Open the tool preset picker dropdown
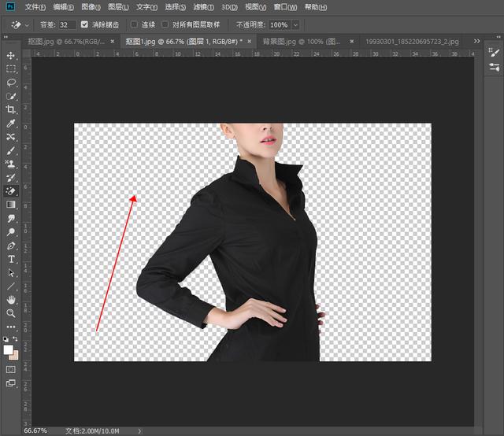The height and width of the screenshot is (436, 504). (28, 24)
